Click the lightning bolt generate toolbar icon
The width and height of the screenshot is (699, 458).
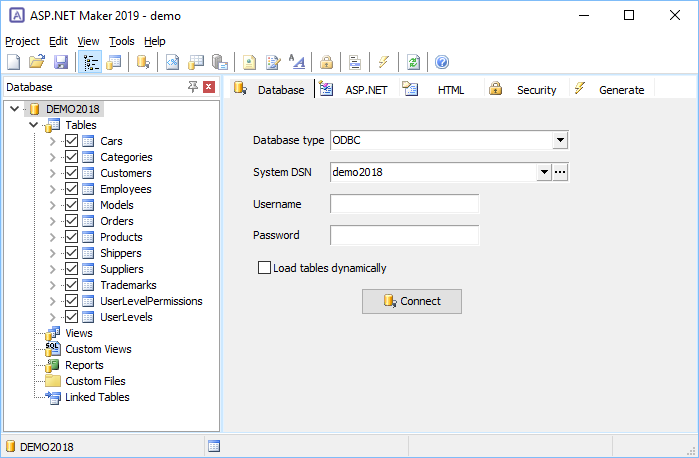(384, 62)
